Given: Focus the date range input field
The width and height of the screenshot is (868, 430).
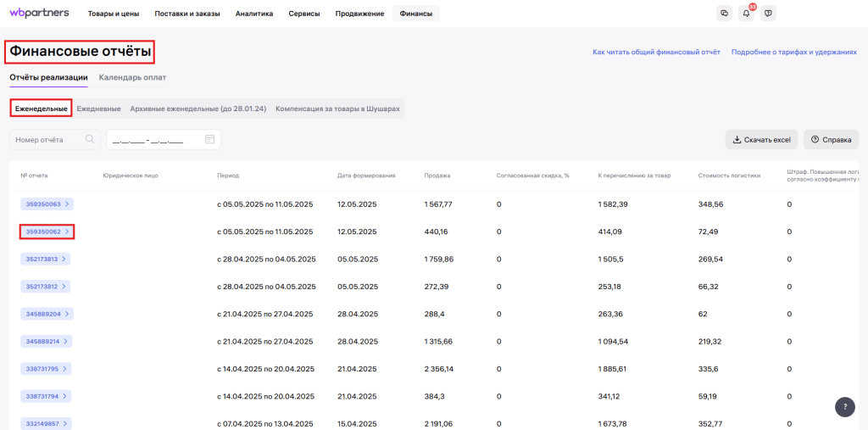Looking at the screenshot, I should [x=164, y=140].
